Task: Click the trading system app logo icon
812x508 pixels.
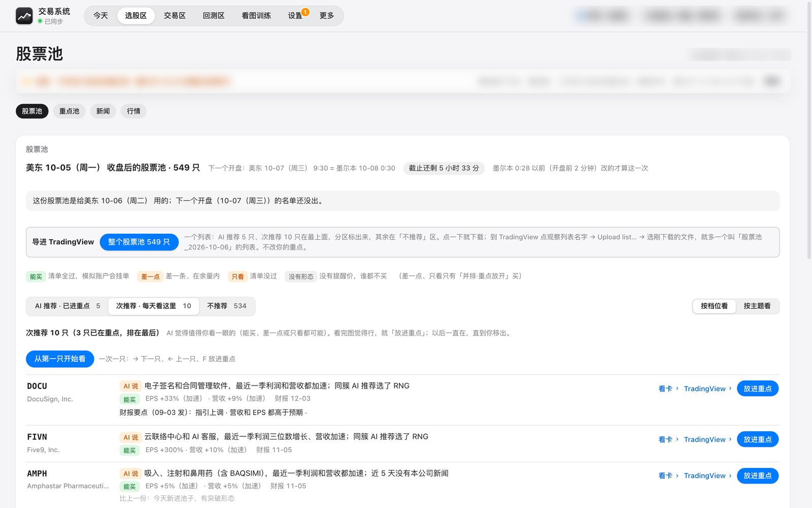Action: click(x=24, y=16)
